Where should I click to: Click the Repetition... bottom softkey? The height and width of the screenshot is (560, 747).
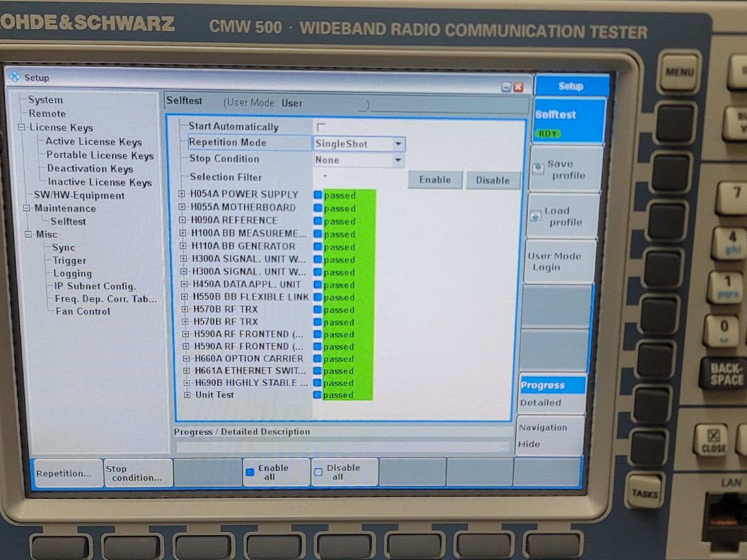point(68,474)
